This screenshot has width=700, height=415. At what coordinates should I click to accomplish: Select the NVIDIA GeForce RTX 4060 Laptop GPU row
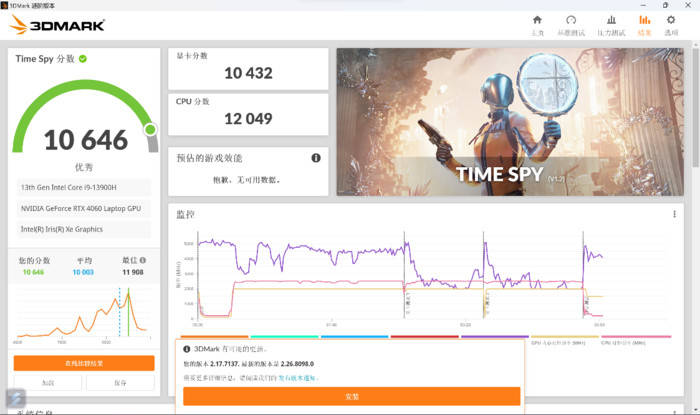point(84,208)
